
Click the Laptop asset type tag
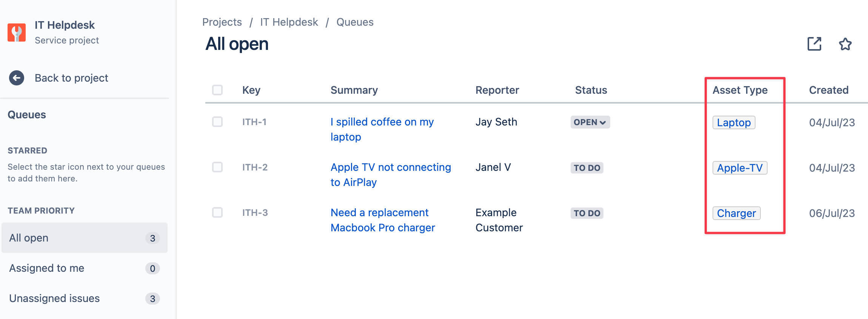(734, 122)
